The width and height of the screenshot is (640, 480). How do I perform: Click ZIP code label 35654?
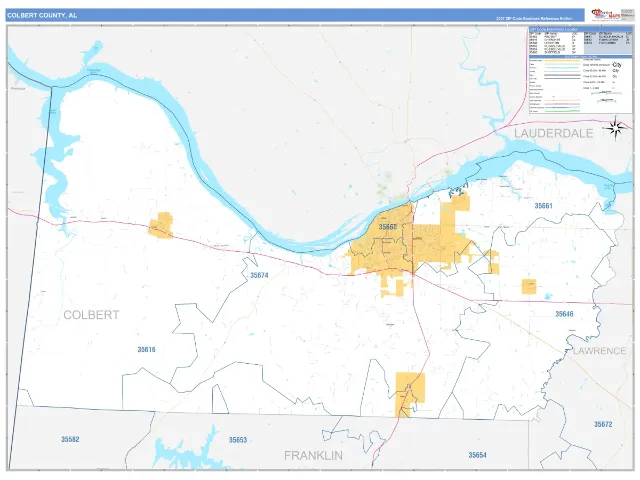point(477,455)
